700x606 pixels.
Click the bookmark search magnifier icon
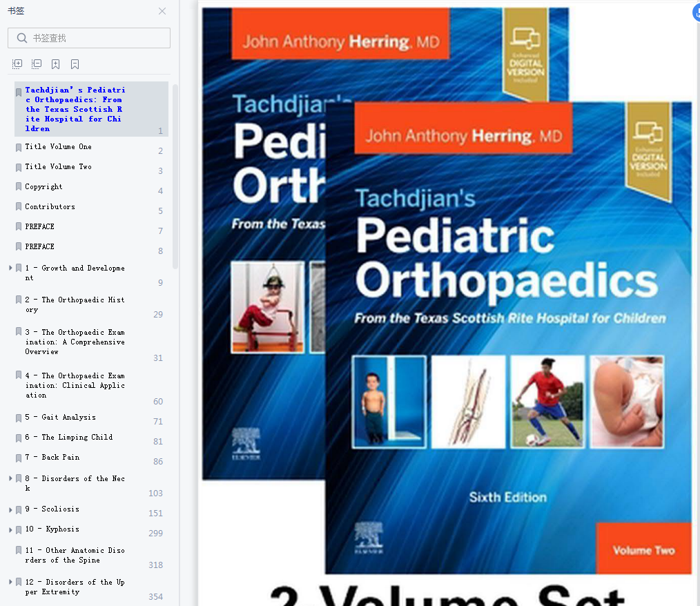22,38
